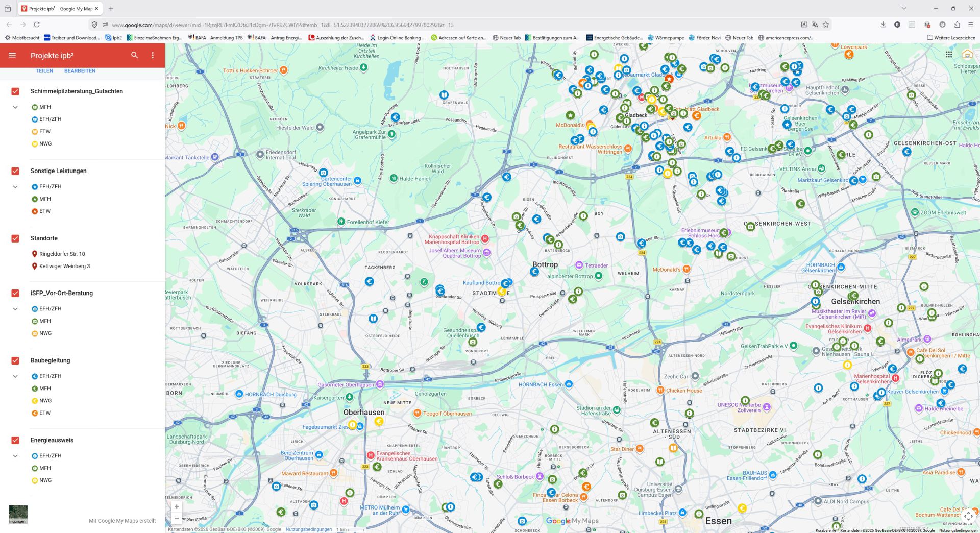Click the extensions puzzle icon in toolbar
Viewport: 980px width, 533px height.
tap(957, 25)
